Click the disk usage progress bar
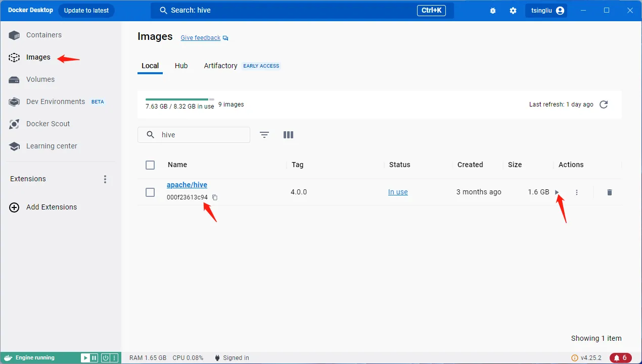 (180, 99)
